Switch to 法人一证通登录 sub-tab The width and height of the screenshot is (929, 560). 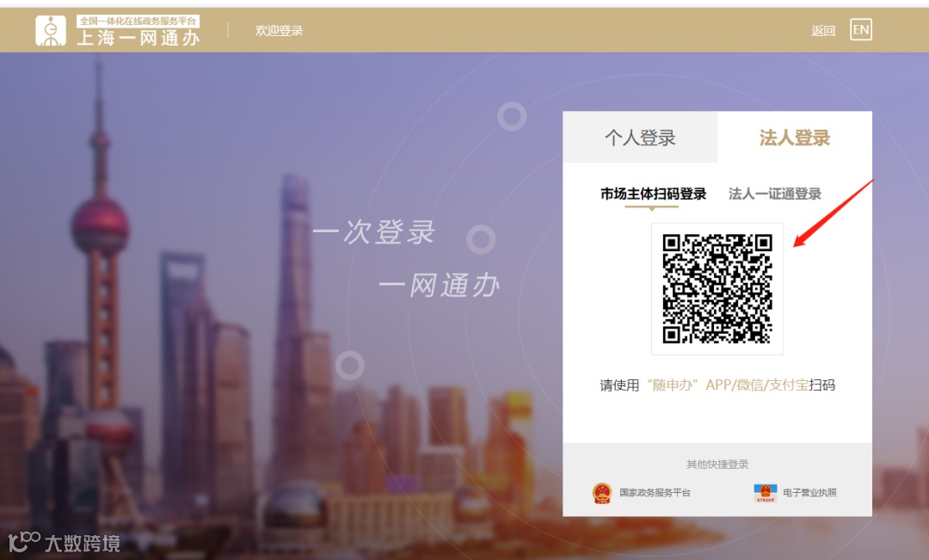click(774, 194)
